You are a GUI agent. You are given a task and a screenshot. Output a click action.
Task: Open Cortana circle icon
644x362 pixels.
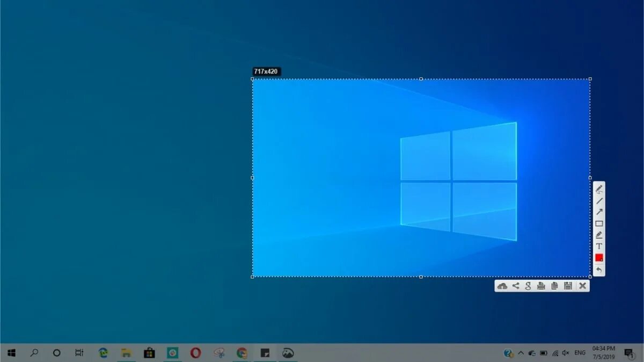tap(57, 353)
